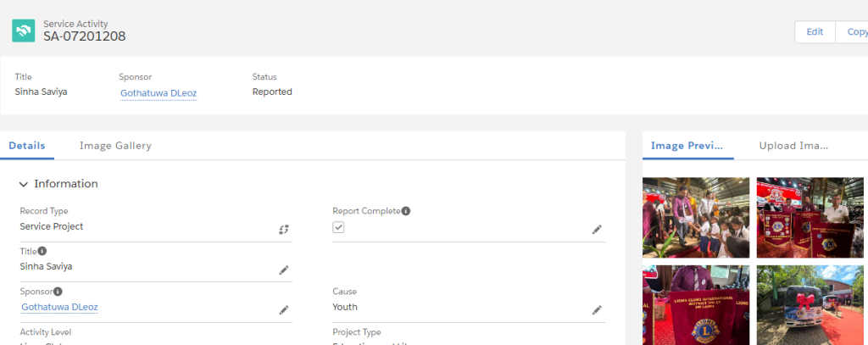Click header Title value Sinha Saviya

point(41,92)
